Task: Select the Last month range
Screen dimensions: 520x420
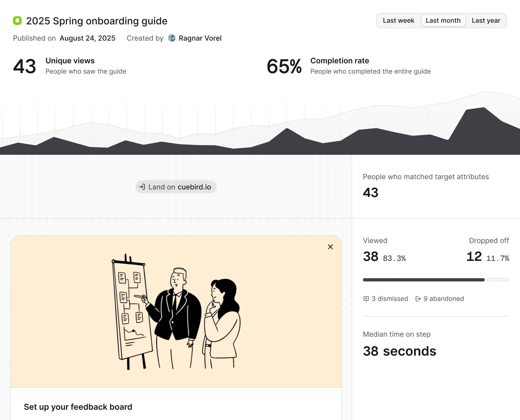Action: pos(443,21)
